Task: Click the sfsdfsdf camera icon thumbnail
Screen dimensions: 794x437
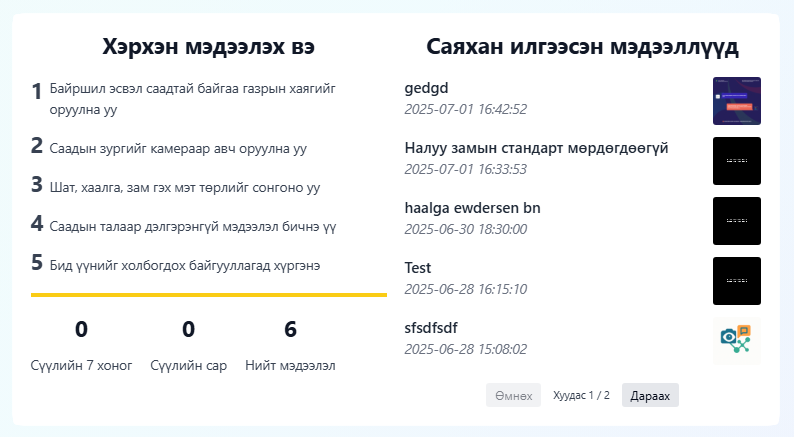Action: [736, 341]
